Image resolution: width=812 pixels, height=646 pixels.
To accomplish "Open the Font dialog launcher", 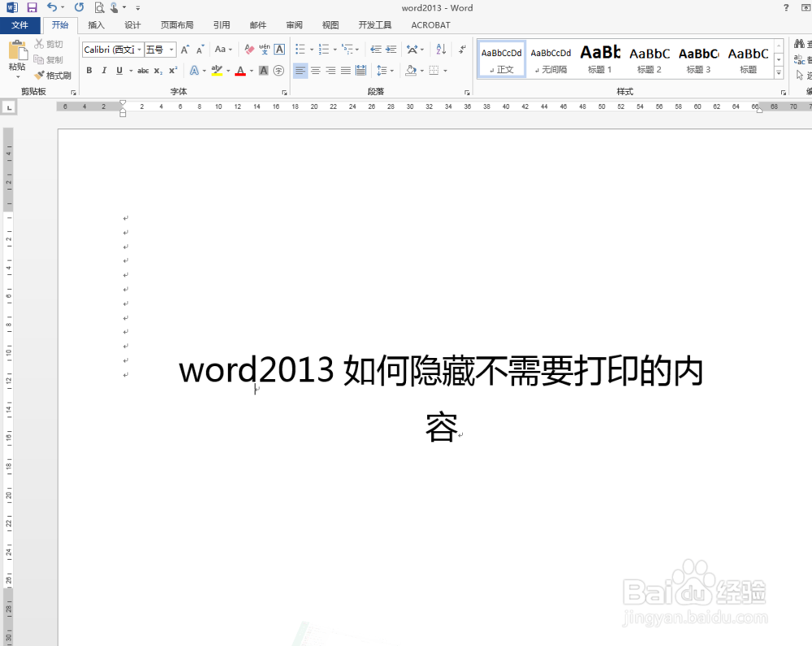I will 284,93.
